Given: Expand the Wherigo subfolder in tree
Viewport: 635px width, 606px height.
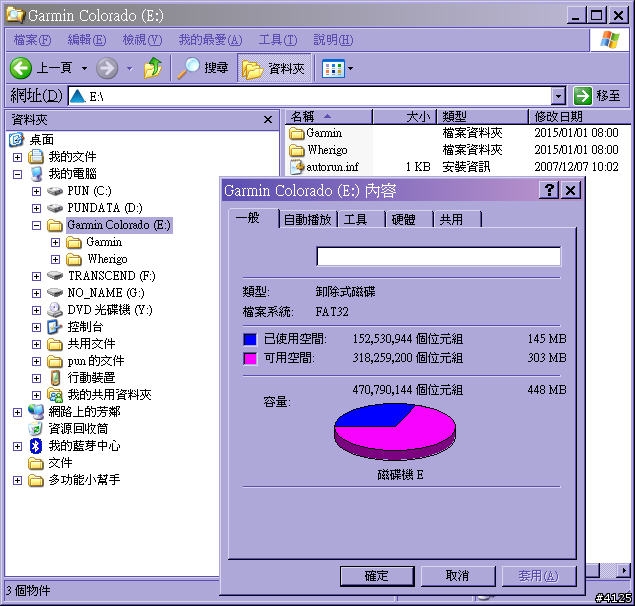Looking at the screenshot, I should pos(55,259).
